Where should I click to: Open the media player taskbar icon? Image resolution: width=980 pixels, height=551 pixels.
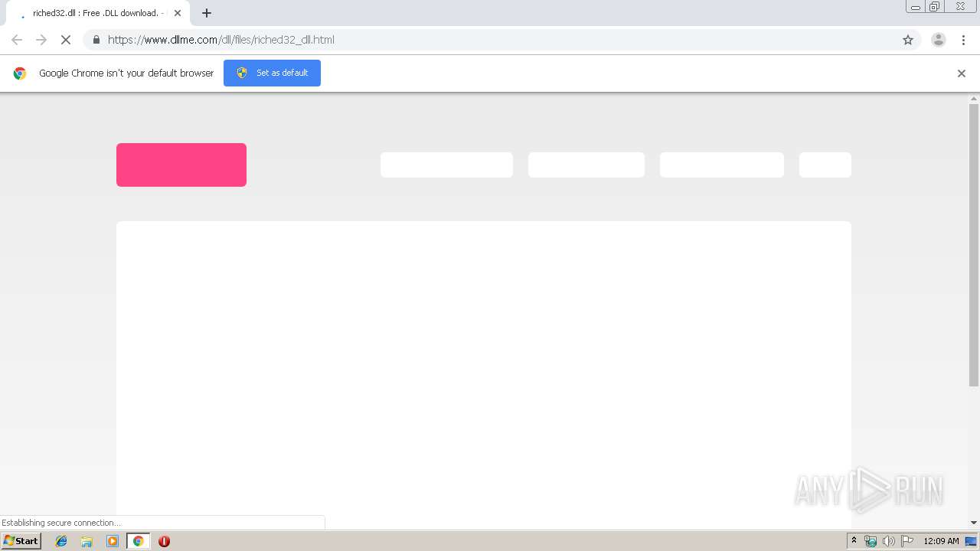click(113, 541)
